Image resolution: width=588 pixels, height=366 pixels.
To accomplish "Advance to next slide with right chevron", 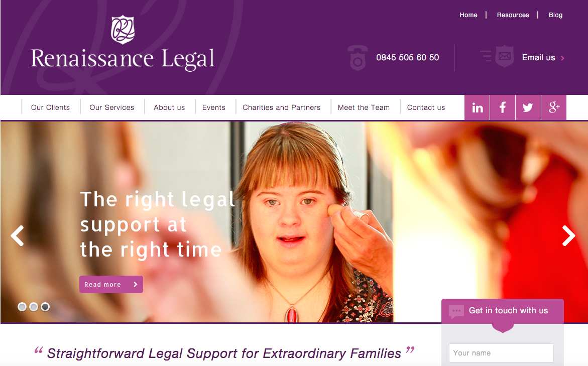I will point(568,235).
